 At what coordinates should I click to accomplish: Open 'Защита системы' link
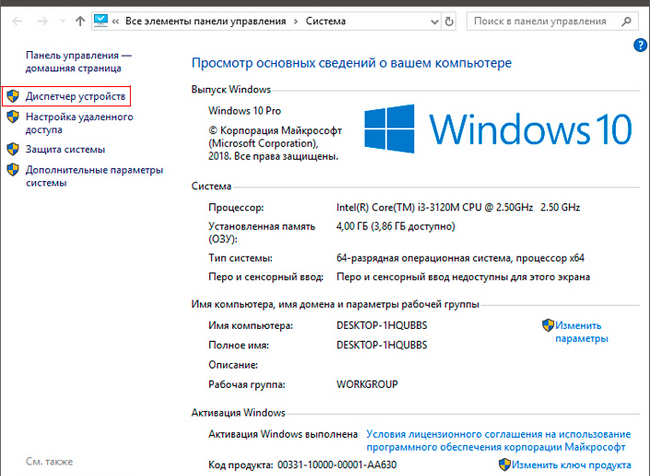pyautogui.click(x=65, y=149)
